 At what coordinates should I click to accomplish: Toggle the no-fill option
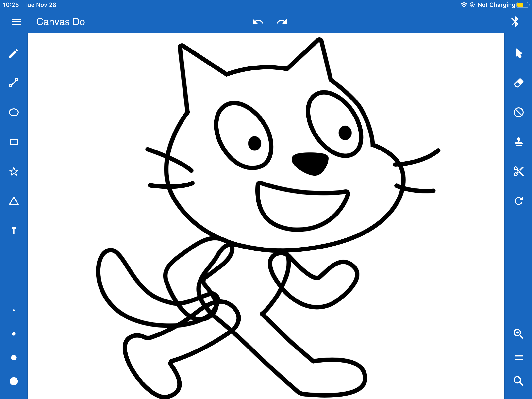(x=518, y=112)
